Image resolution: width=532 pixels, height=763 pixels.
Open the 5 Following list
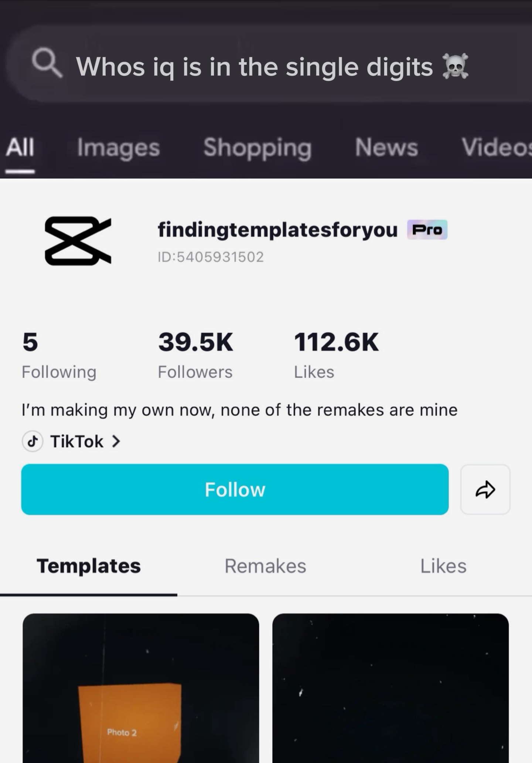tap(59, 355)
